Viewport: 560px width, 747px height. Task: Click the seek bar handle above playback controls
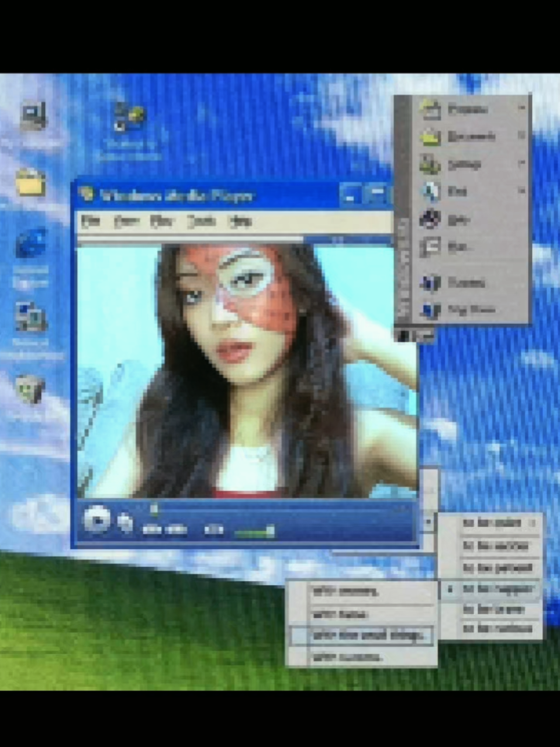tap(154, 509)
